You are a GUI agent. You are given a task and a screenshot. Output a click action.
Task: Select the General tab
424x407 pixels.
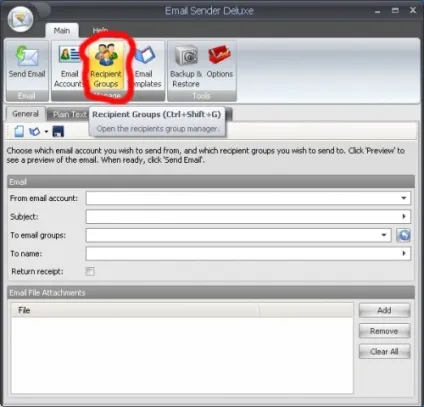click(x=25, y=114)
